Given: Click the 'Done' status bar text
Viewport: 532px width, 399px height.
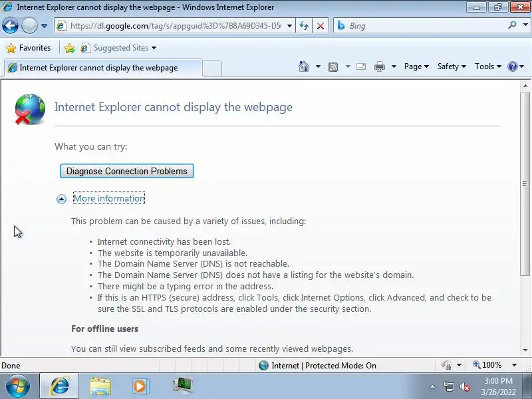Looking at the screenshot, I should 11,366.
